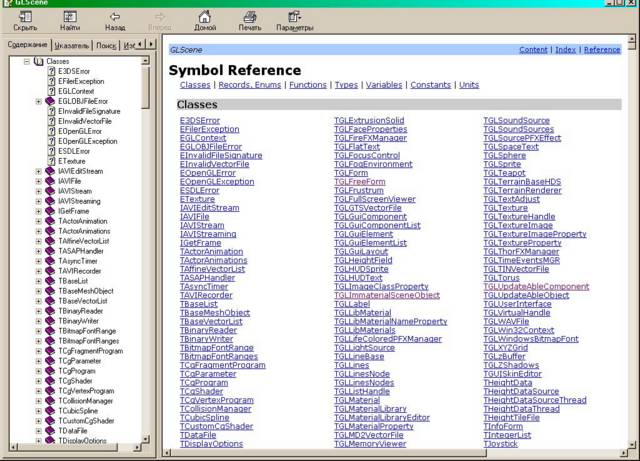Jump to the Classes section link
640x461 pixels.
coord(195,85)
